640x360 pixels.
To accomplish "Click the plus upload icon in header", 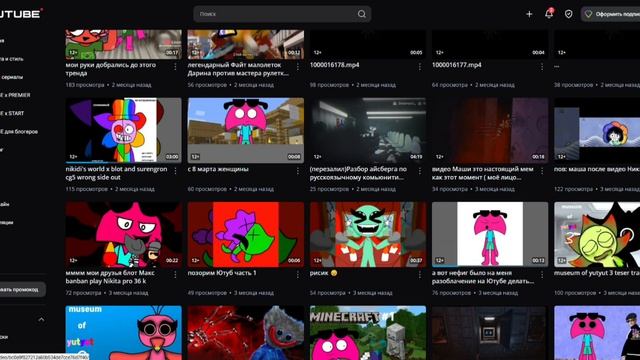I will tap(529, 14).
